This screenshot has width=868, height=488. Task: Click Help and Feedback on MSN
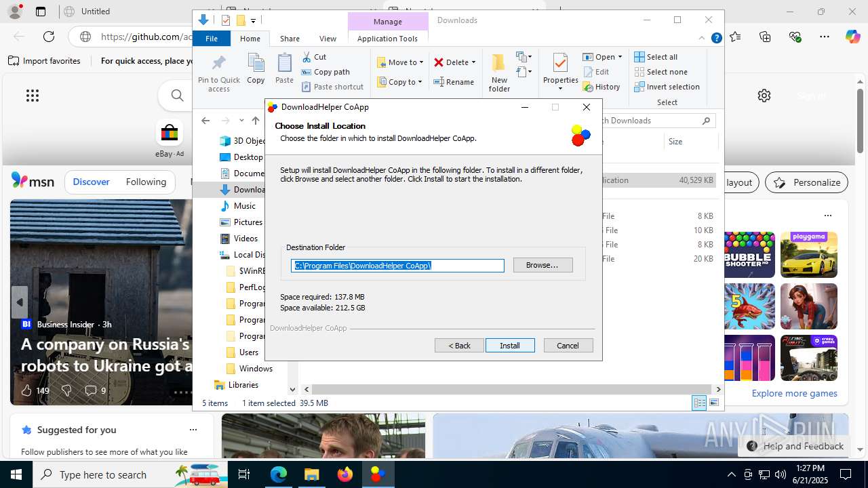[796, 446]
